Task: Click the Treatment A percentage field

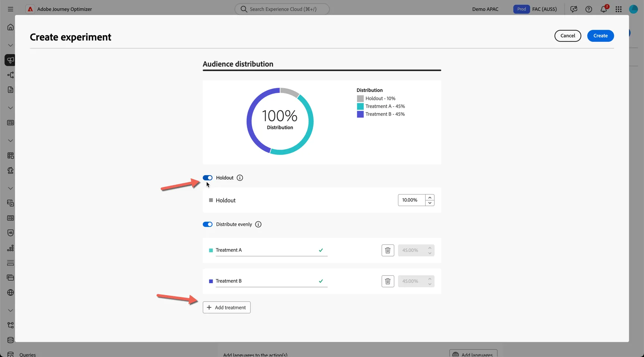Action: click(416, 250)
